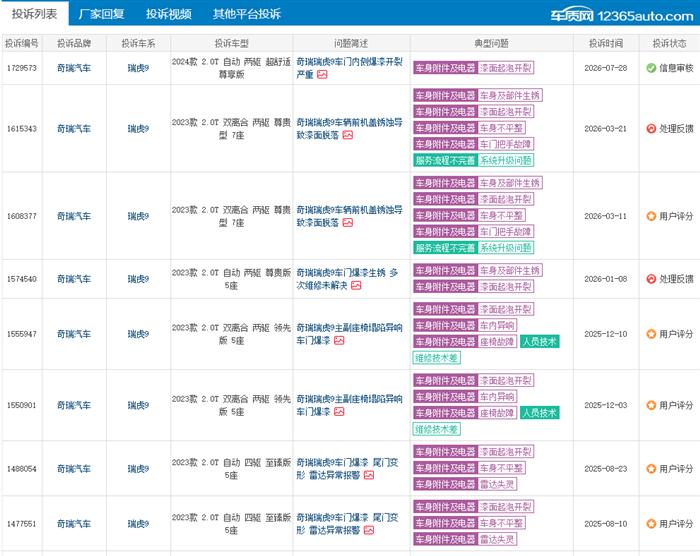The width and height of the screenshot is (700, 556).
Task: Click 人员技术 green tag in complaint 1550901
Action: [539, 413]
